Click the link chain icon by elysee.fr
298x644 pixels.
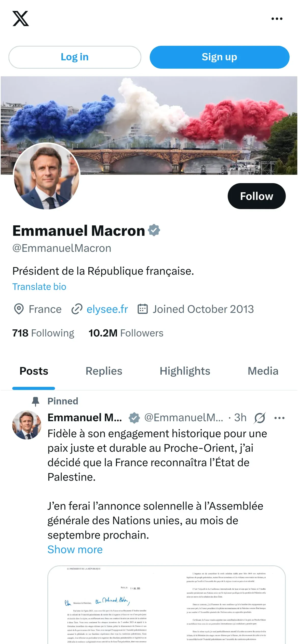(77, 309)
